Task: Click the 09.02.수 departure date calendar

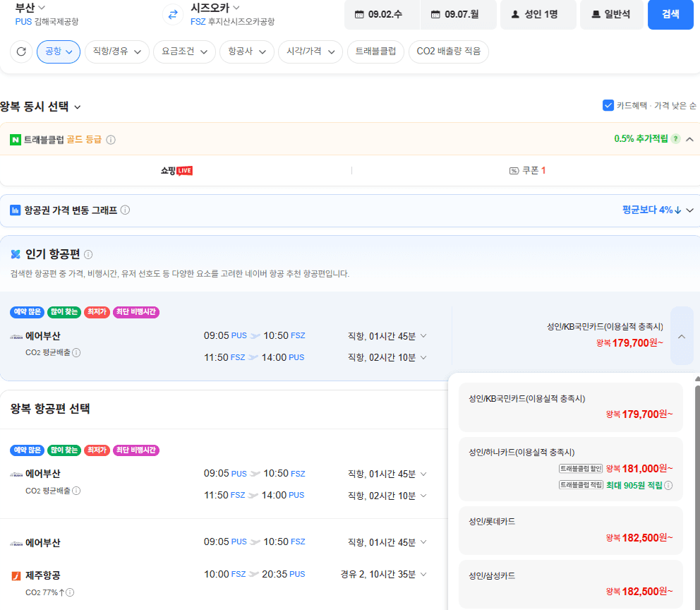Action: [382, 14]
